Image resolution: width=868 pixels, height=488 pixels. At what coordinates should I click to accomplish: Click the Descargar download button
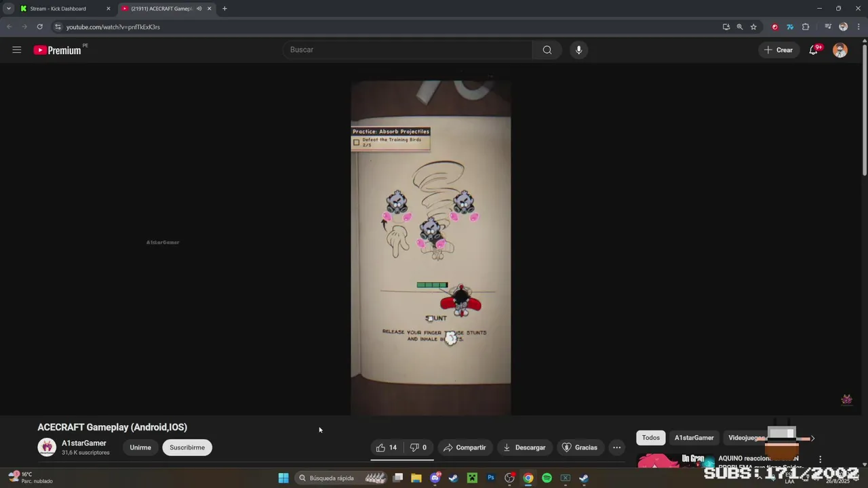click(524, 447)
